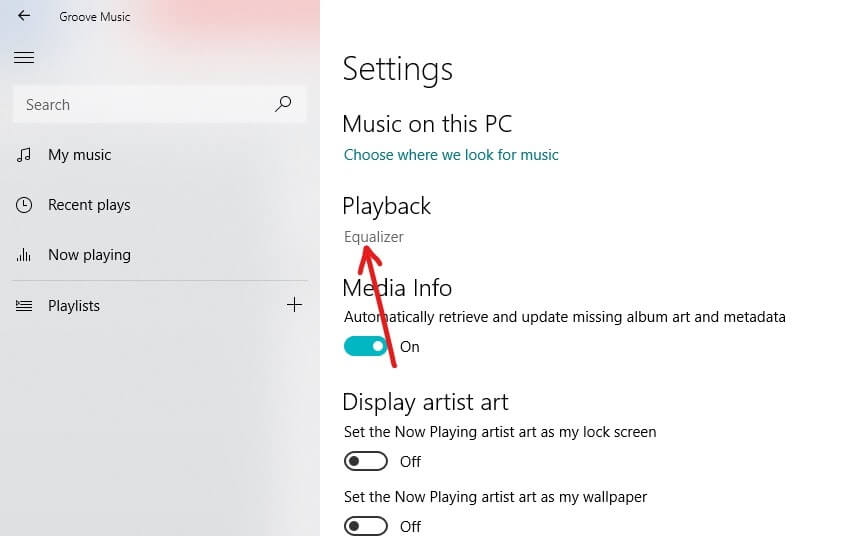Image resolution: width=858 pixels, height=536 pixels.
Task: Turn off automatic album art metadata toggle
Action: click(366, 346)
